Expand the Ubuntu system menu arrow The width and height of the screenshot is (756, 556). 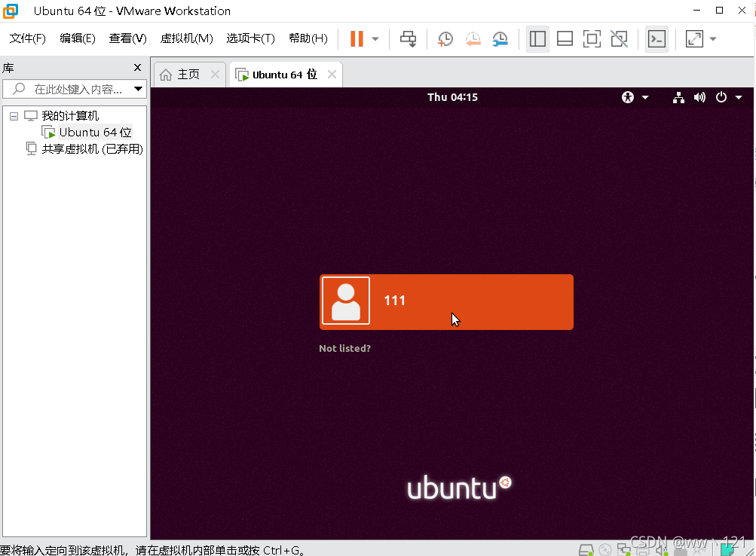coord(738,97)
